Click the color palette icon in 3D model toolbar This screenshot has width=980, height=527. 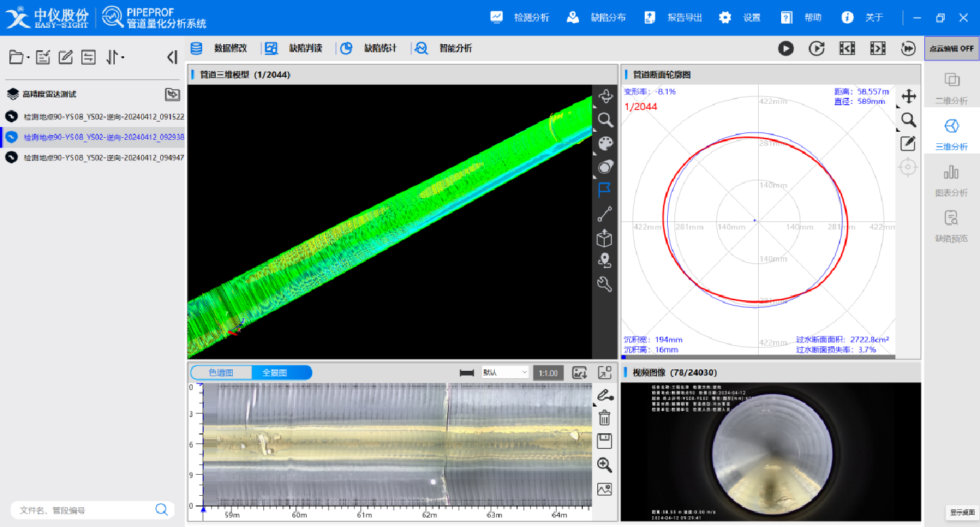[605, 143]
